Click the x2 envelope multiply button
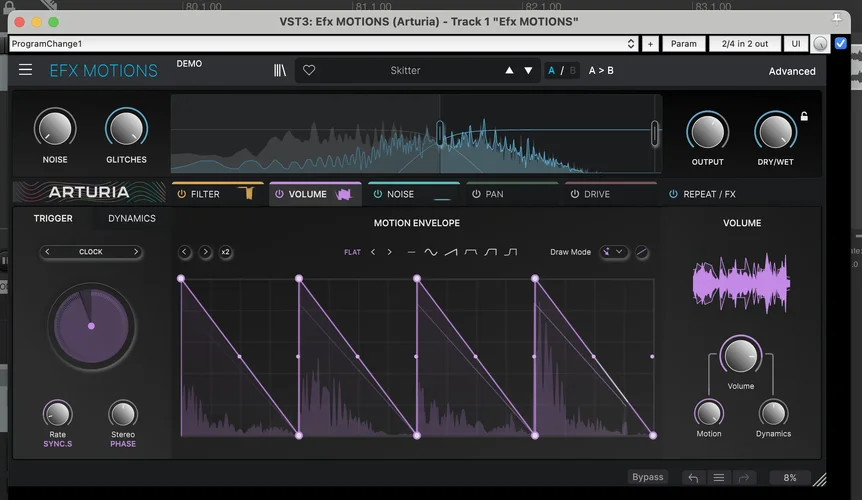 point(226,252)
